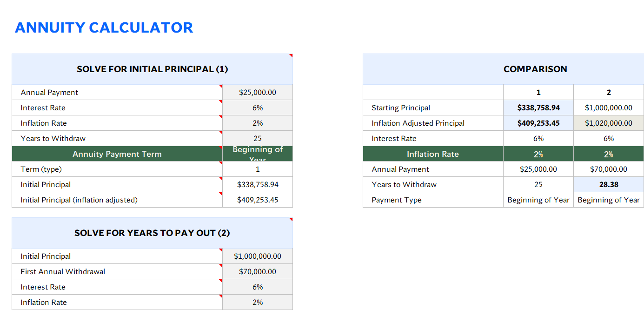Click the $1,000,000.00 Initial Principal input in section 2

(258, 256)
